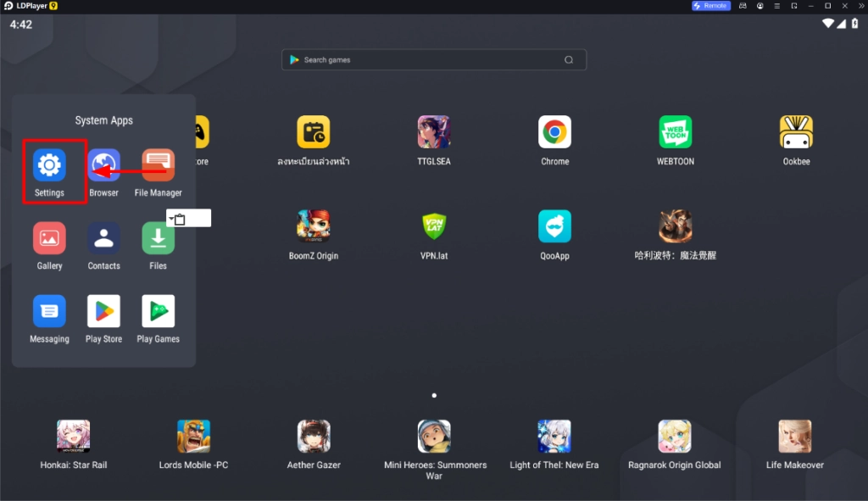Screen dimensions: 868x501
Task: Open the LDPlayer hamburger menu
Action: pyautogui.click(x=776, y=6)
